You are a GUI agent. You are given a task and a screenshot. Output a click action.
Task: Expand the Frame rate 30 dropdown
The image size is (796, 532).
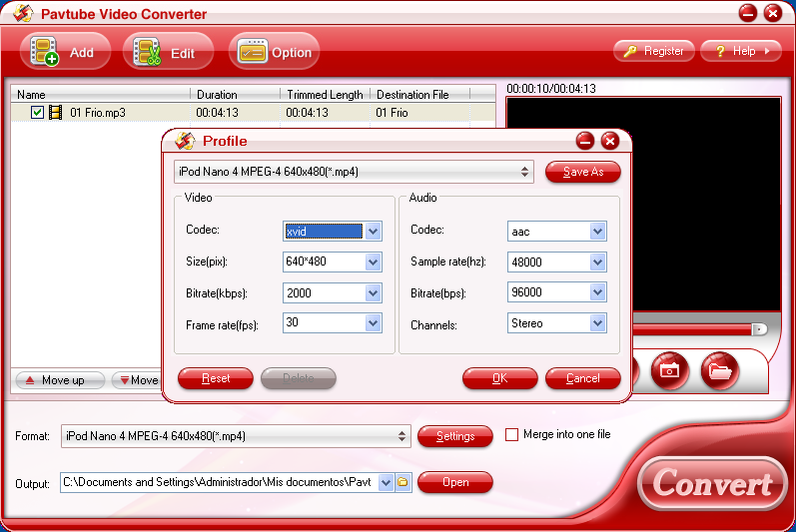374,323
